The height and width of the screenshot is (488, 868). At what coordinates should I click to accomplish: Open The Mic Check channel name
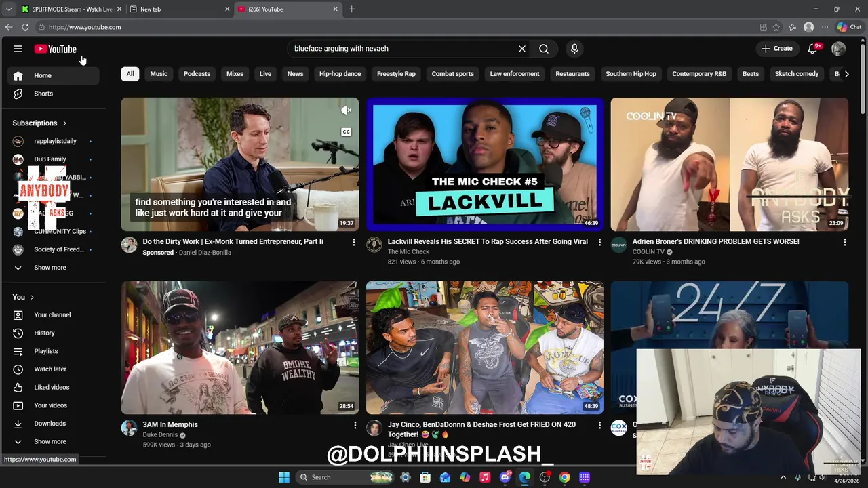click(408, 252)
